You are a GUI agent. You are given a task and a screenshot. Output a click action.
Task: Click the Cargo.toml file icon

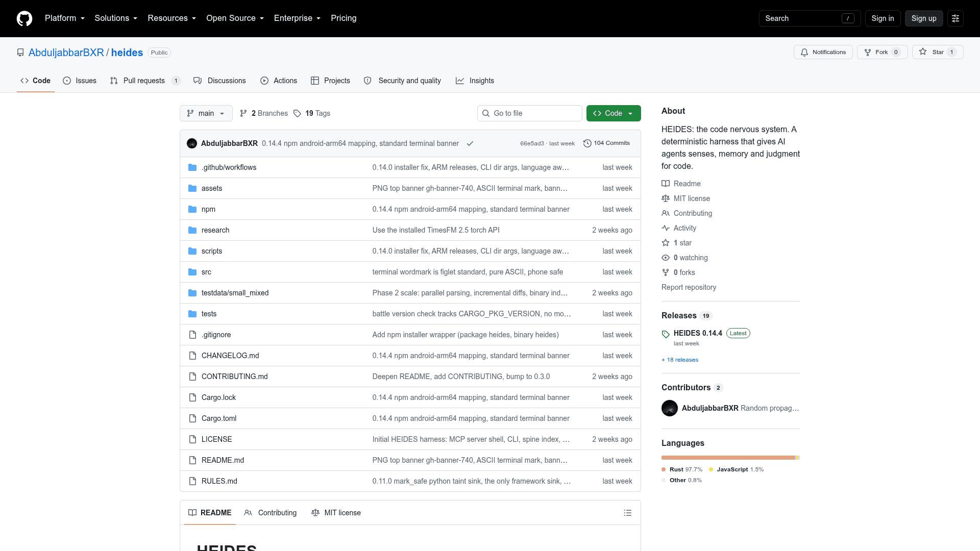tap(192, 418)
